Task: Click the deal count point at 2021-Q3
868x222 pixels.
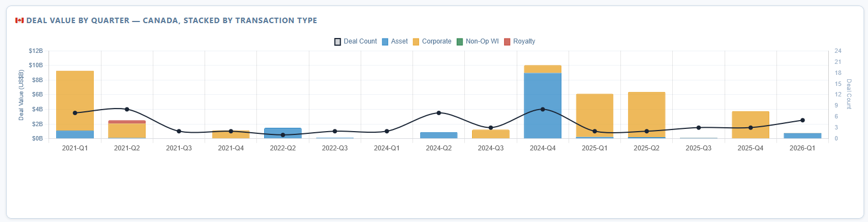Action: [x=179, y=131]
